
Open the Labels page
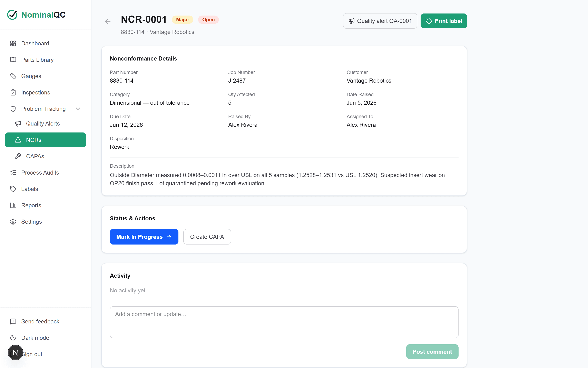46,189
